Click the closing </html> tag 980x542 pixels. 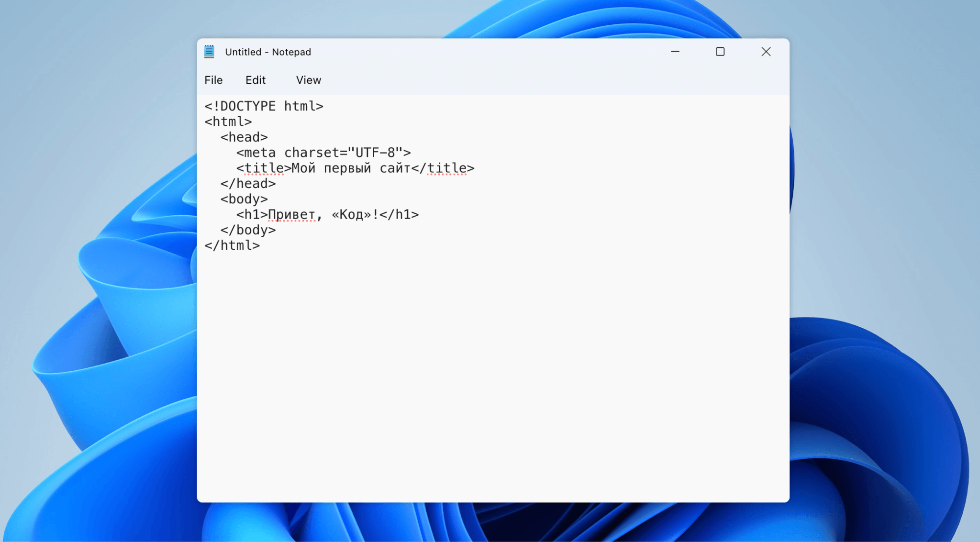(x=232, y=245)
